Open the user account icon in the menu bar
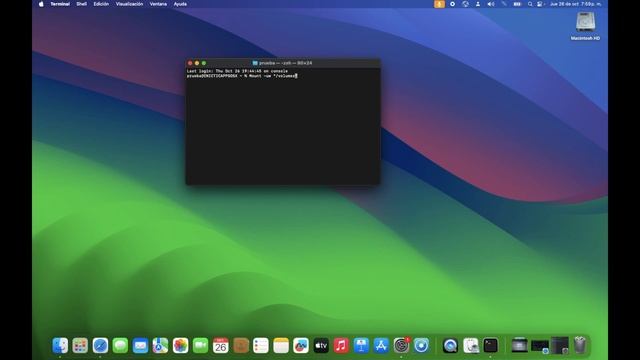 (x=478, y=4)
